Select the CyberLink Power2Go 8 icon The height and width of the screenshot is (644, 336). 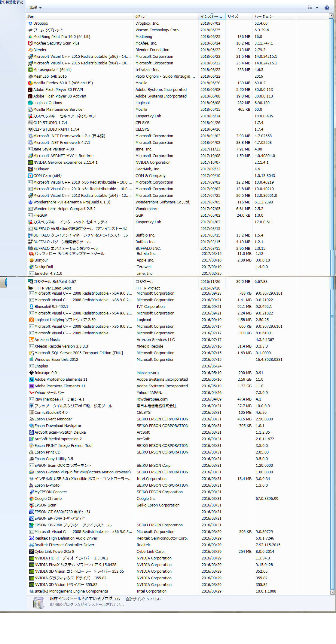pyautogui.click(x=31, y=552)
